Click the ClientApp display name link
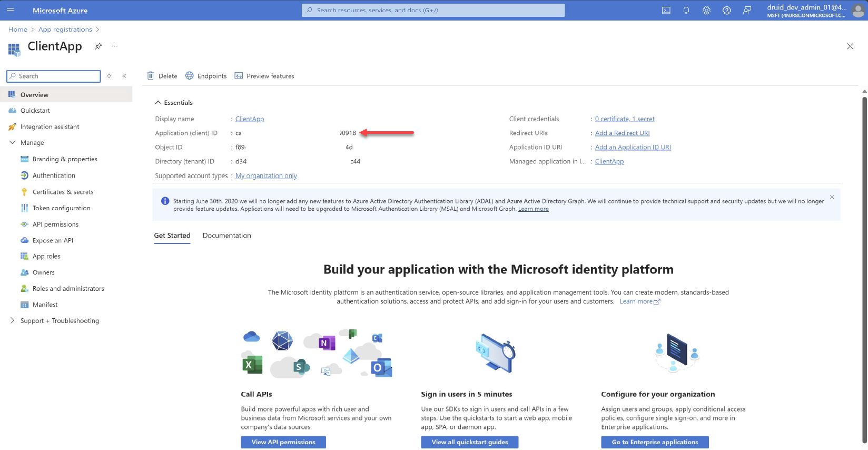Image resolution: width=868 pixels, height=450 pixels. pyautogui.click(x=250, y=119)
